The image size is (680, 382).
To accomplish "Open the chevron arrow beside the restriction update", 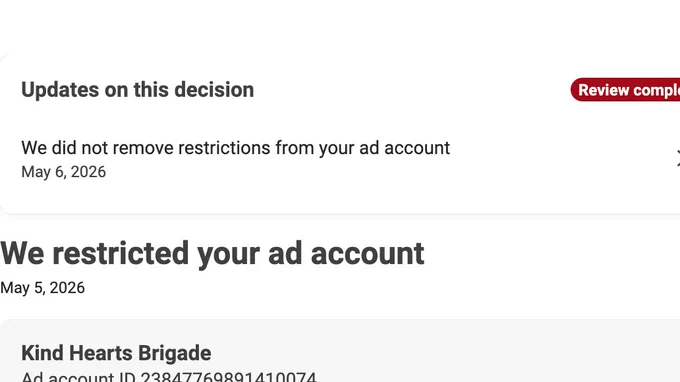I will pyautogui.click(x=678, y=158).
